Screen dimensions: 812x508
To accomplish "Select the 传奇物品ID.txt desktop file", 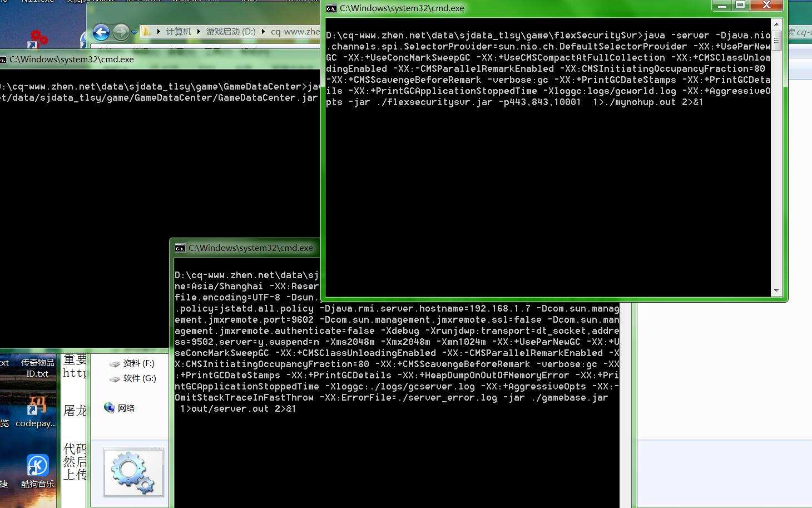I will (x=38, y=368).
